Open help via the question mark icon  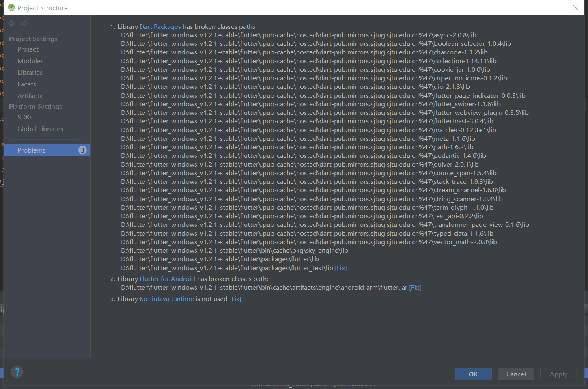17,372
